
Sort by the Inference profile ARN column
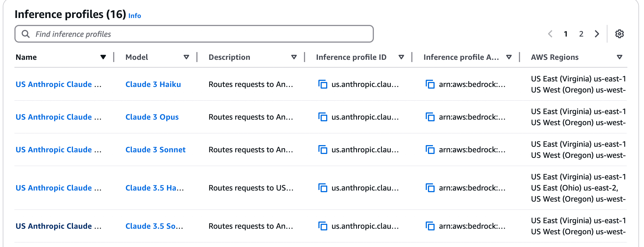click(x=509, y=57)
